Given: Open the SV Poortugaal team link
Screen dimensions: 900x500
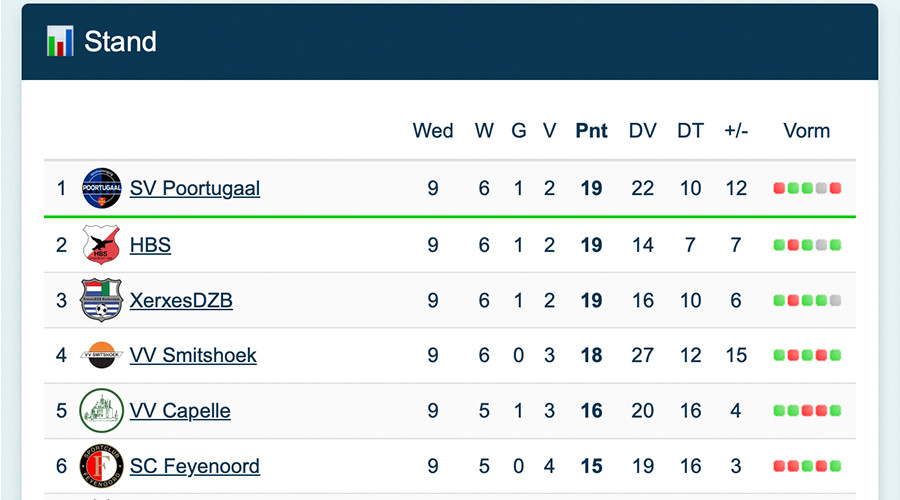Looking at the screenshot, I should [x=195, y=188].
